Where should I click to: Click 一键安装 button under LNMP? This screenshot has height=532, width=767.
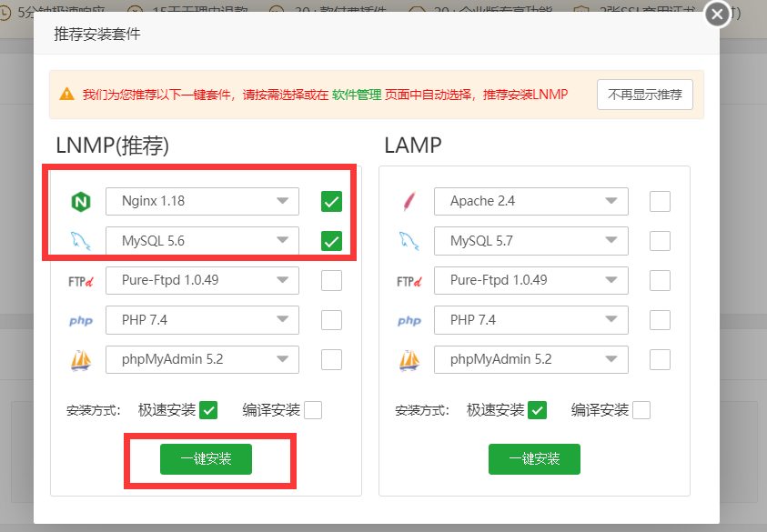206,459
